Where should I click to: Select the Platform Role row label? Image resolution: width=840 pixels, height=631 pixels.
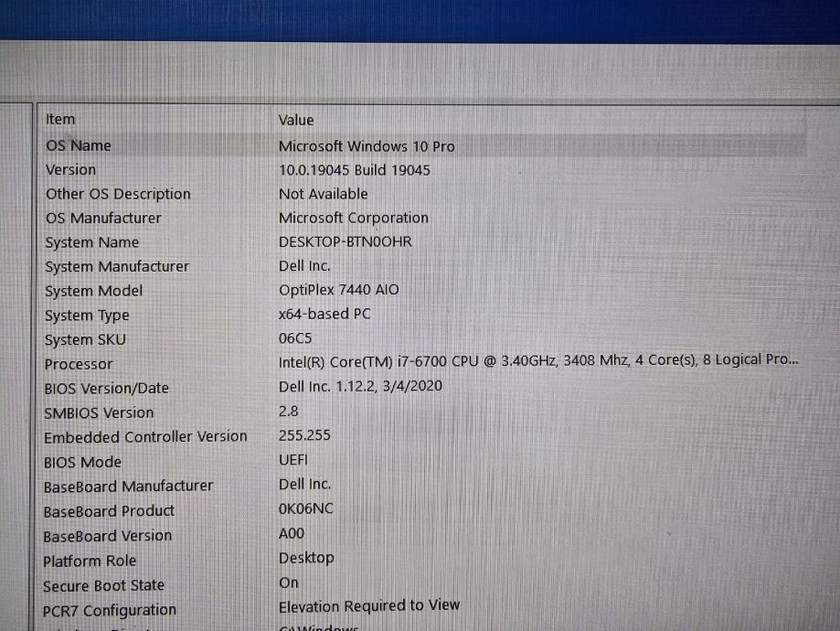click(x=90, y=561)
